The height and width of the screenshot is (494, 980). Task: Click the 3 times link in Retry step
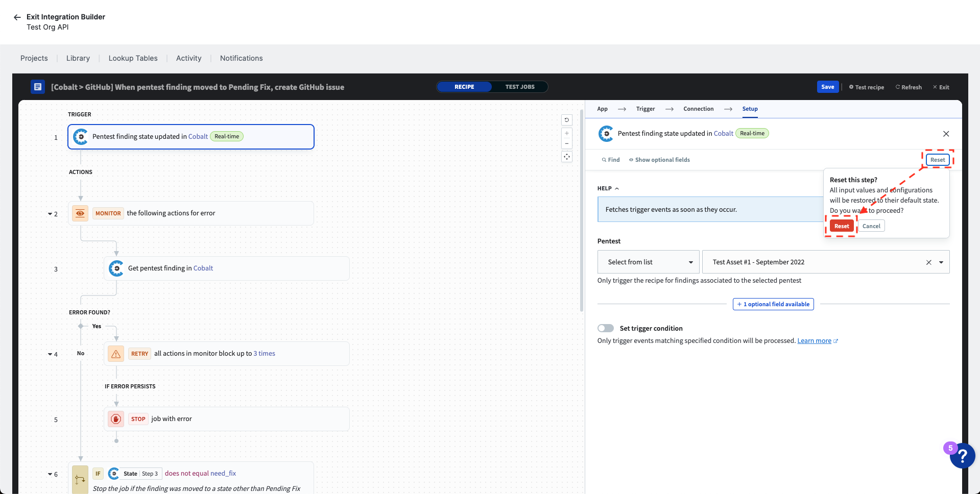(265, 354)
